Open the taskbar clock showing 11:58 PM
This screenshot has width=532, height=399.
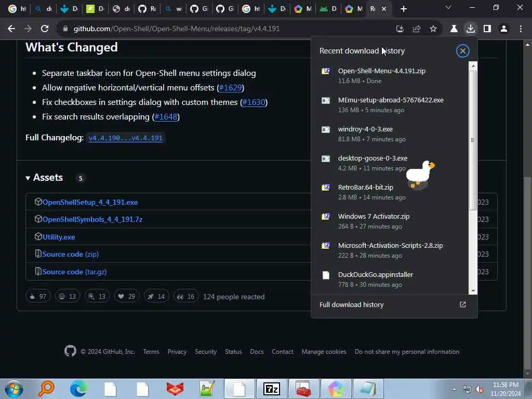[x=506, y=389]
